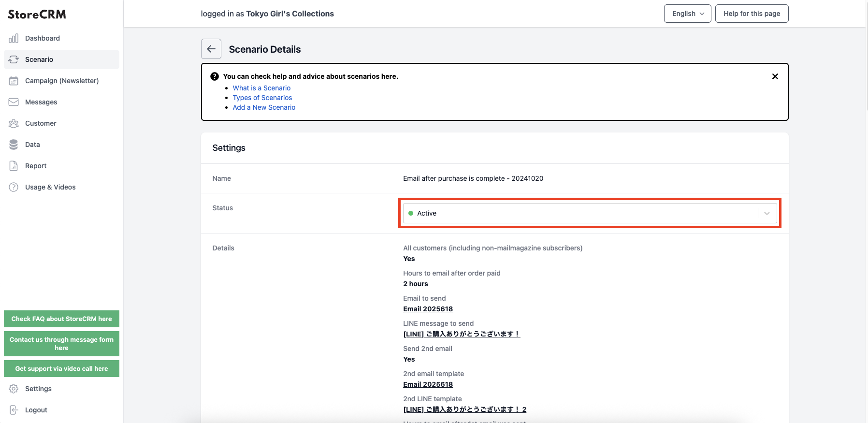Go back using the arrow button
This screenshot has height=423, width=868.
211,49
